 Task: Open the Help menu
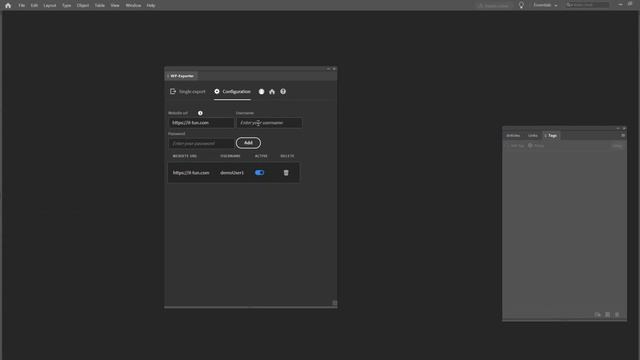click(151, 5)
